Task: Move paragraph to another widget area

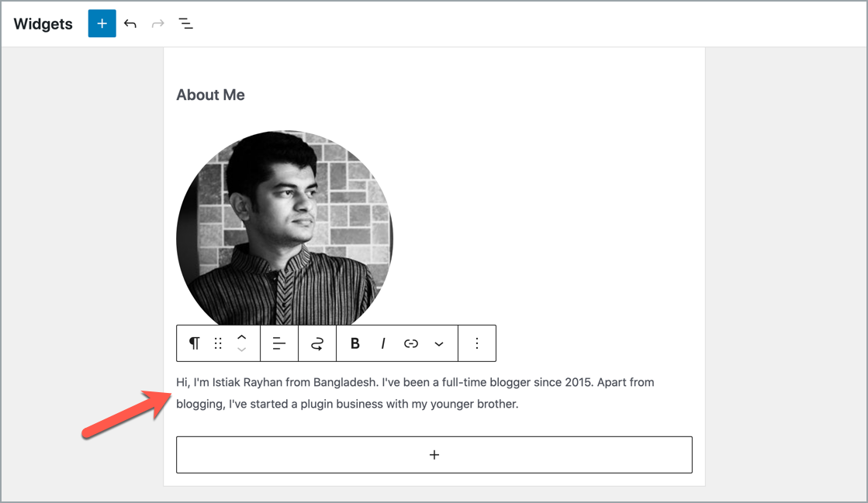Action: (x=316, y=343)
